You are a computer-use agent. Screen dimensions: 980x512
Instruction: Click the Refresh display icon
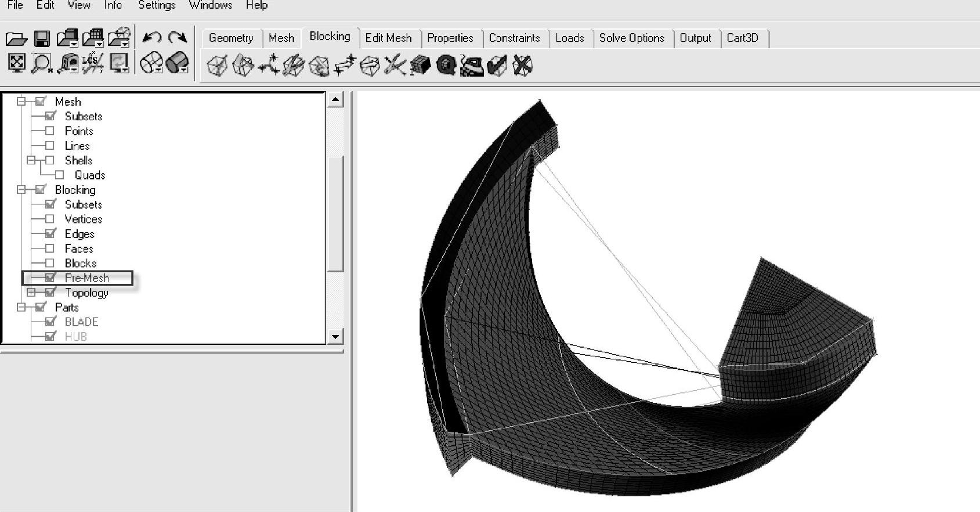click(120, 63)
